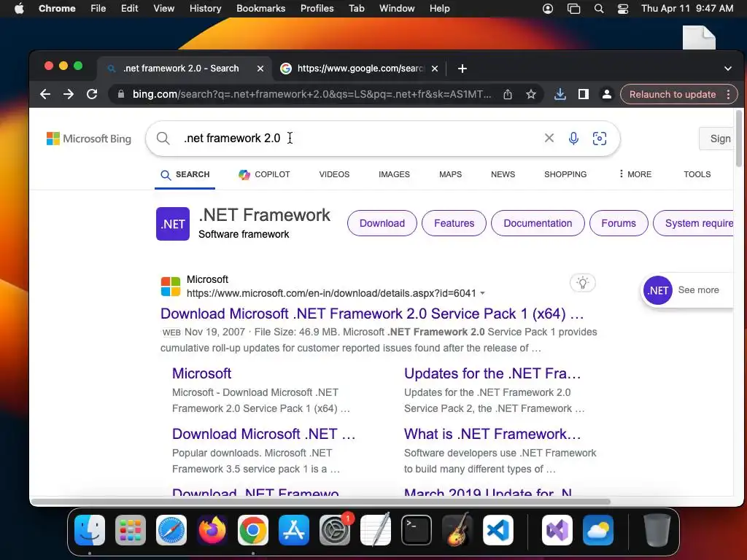747x560 pixels.
Task: Switch to Bing NEWS results
Action: pyautogui.click(x=503, y=174)
